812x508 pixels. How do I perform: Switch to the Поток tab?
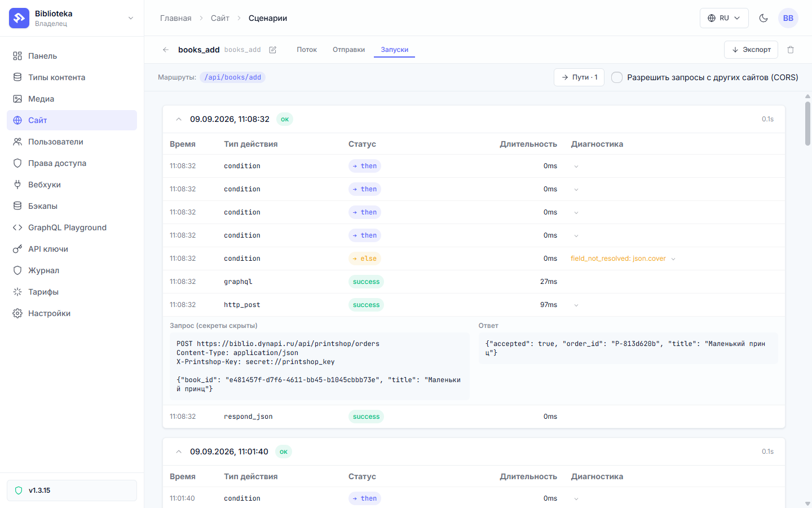(x=307, y=50)
